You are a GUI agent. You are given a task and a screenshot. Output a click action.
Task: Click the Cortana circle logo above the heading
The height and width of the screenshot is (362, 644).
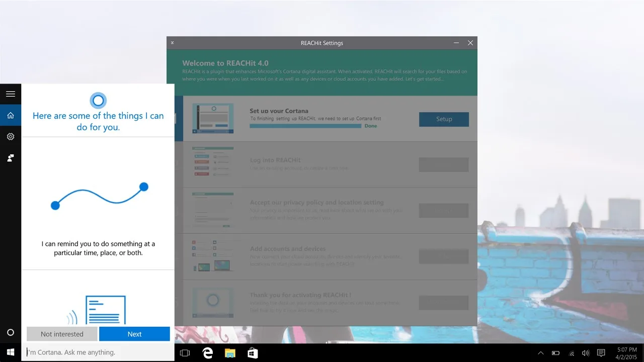[x=98, y=101]
